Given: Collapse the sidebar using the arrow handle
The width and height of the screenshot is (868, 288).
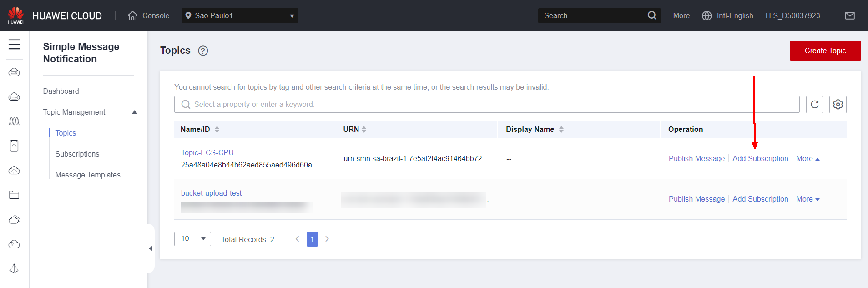Looking at the screenshot, I should point(151,248).
